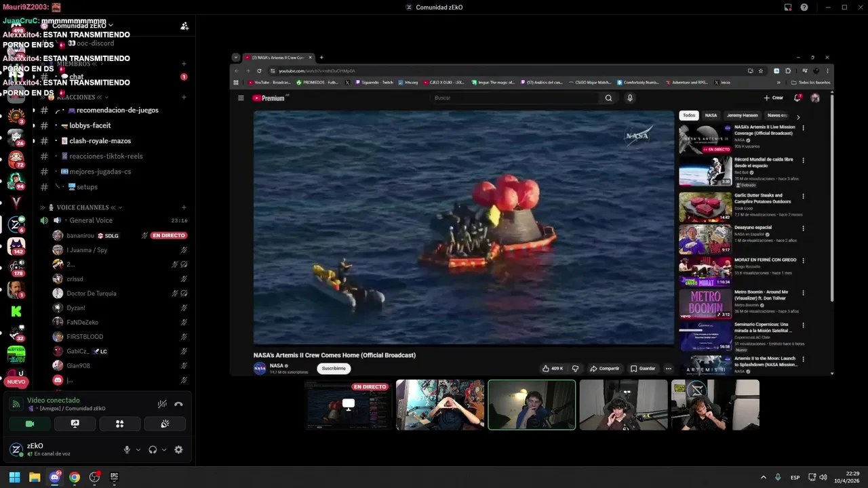This screenshot has width=868, height=488.
Task: Focus the highlighted green-bordered webcam tile
Action: [x=532, y=405]
